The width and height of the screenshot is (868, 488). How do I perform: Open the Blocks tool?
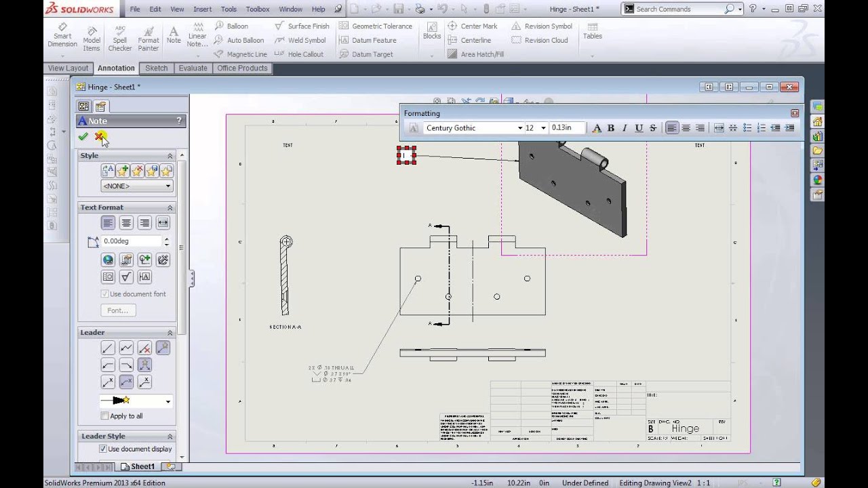[x=432, y=31]
